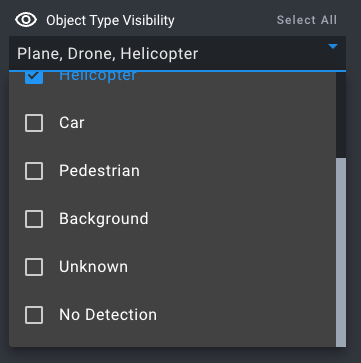Click the Plane, Drone, Helicopter selection field
The width and height of the screenshot is (361, 363).
click(x=177, y=54)
